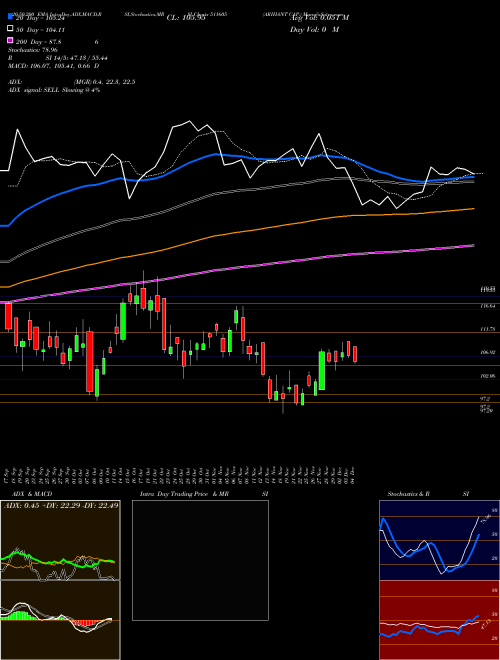
Task: Click the 'Intra Day Trading Price' panel heading
Action: (174, 494)
